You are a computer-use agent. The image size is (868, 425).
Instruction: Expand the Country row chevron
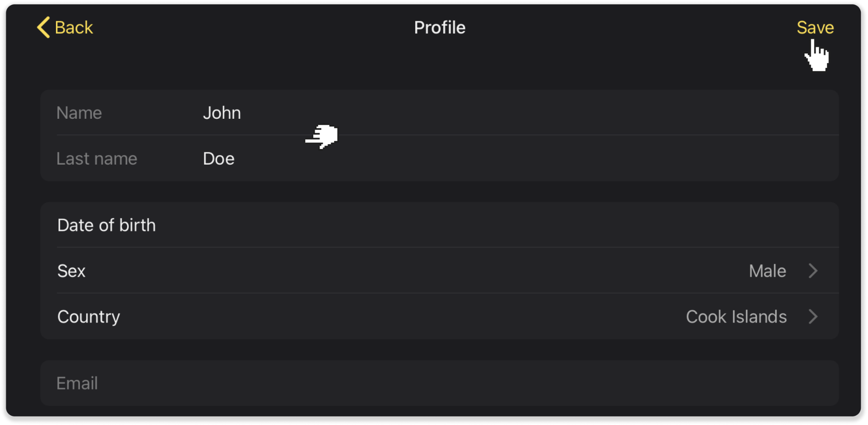(x=812, y=317)
